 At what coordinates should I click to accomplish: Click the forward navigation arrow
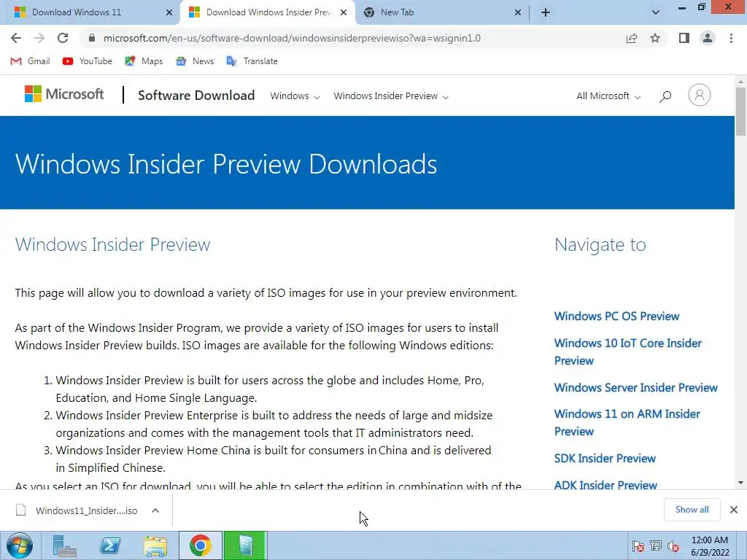pyautogui.click(x=39, y=38)
